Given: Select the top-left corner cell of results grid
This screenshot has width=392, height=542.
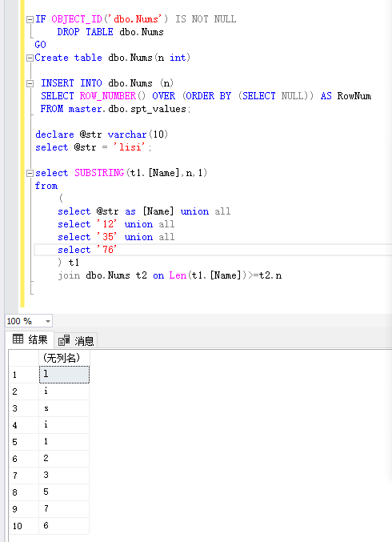Looking at the screenshot, I should pyautogui.click(x=23, y=358).
